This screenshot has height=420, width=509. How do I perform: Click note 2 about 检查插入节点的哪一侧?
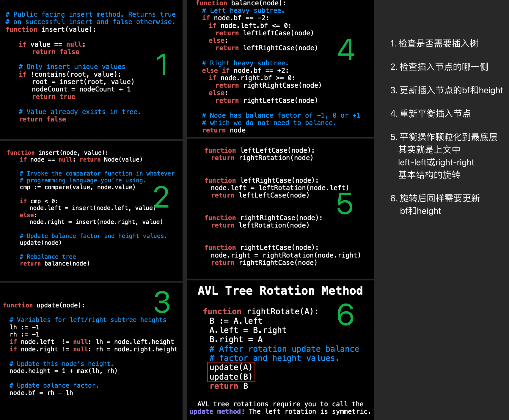click(439, 67)
